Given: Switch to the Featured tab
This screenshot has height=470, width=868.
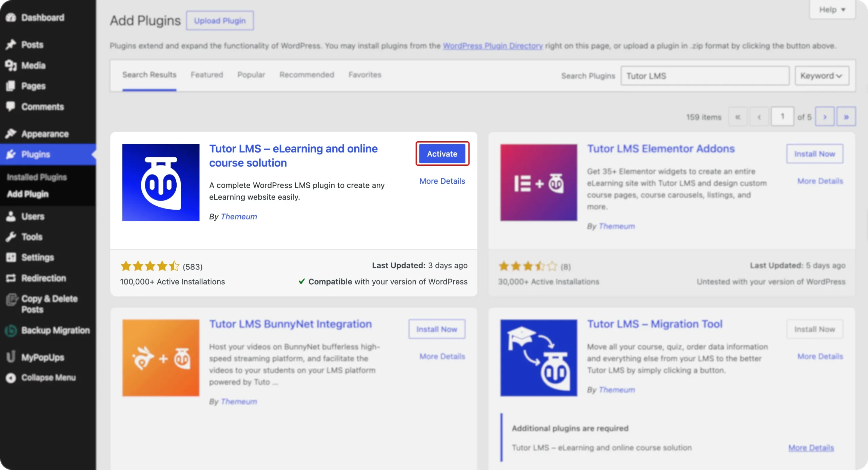Looking at the screenshot, I should [207, 75].
